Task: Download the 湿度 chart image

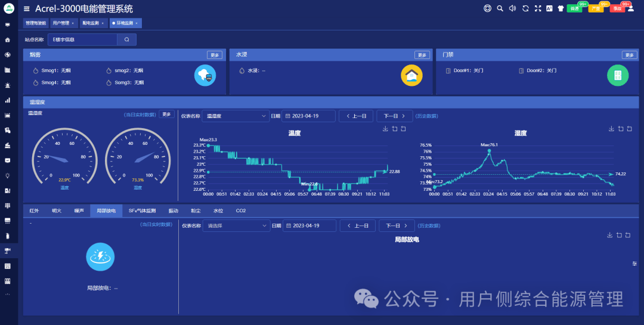Action: pos(611,129)
